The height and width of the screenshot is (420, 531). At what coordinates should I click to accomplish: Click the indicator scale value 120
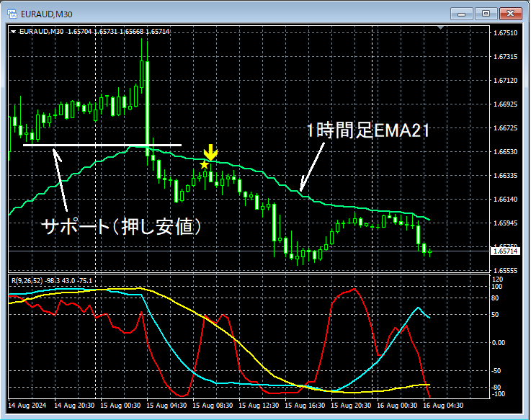pos(497,280)
